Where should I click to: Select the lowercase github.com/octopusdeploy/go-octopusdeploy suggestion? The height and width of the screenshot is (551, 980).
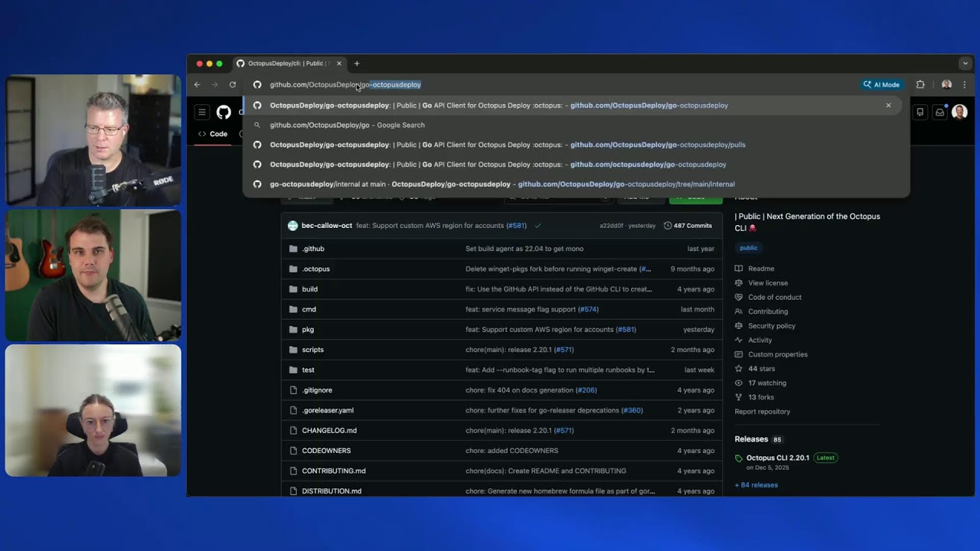576,165
